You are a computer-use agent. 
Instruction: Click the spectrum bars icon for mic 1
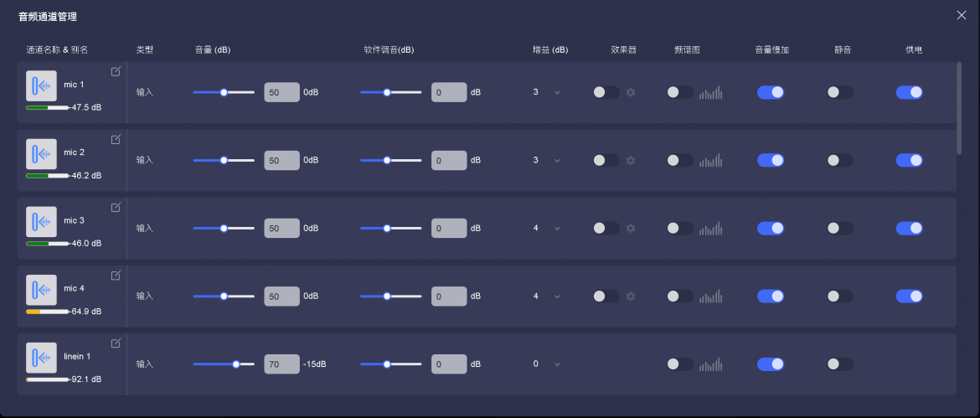pos(710,92)
